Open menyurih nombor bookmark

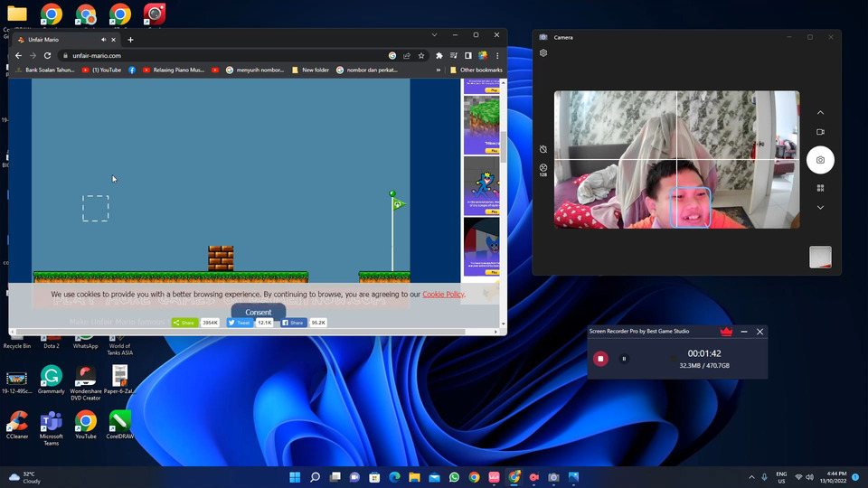coord(255,70)
